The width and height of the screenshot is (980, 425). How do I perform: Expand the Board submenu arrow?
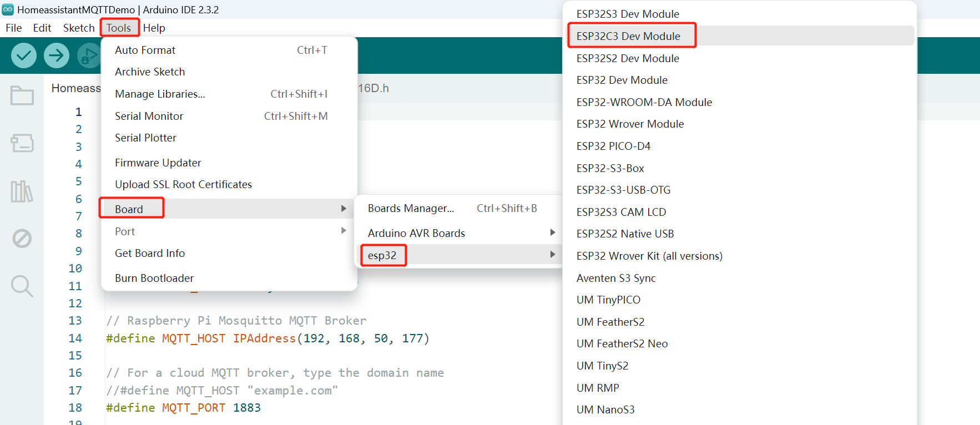tap(343, 209)
